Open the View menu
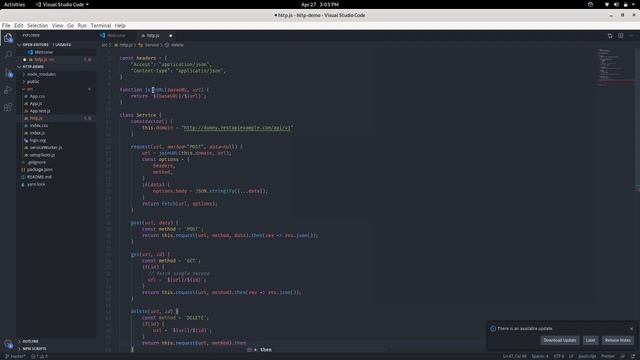The image size is (640, 360). (x=58, y=25)
